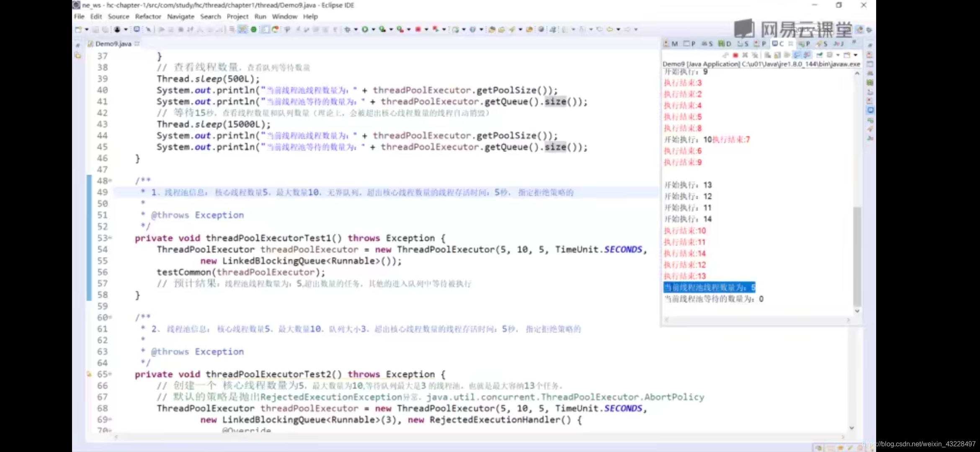Toggle Scroll Lock in Console toolbar
980x452 pixels.
point(777,55)
